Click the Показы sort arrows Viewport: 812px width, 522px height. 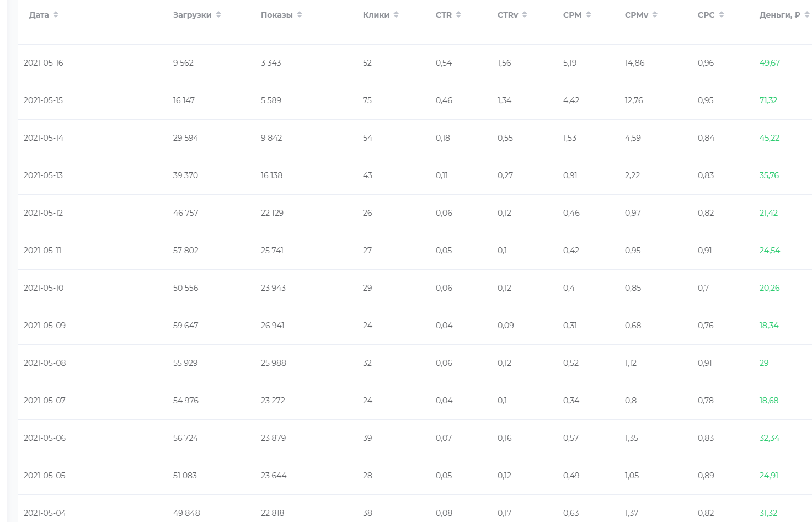(300, 15)
